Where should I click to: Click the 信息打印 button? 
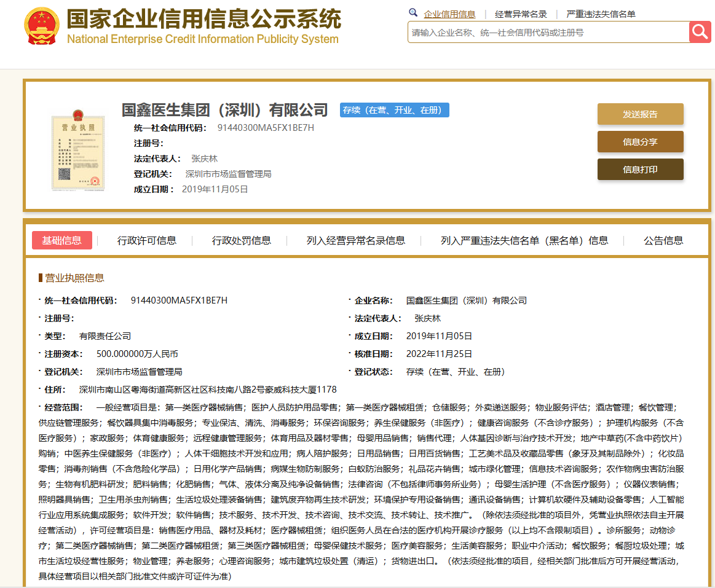[x=640, y=170]
